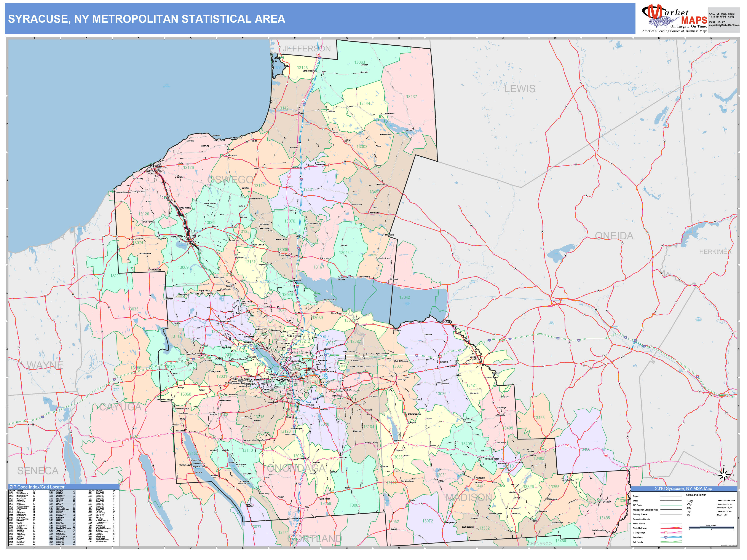Image resolution: width=747 pixels, height=560 pixels.
Task: Select the Metropolitan Statistical Area black line symbol
Action: 671,510
